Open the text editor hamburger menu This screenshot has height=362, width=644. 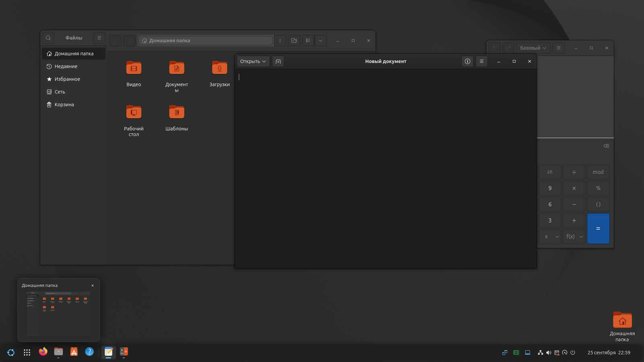[481, 62]
